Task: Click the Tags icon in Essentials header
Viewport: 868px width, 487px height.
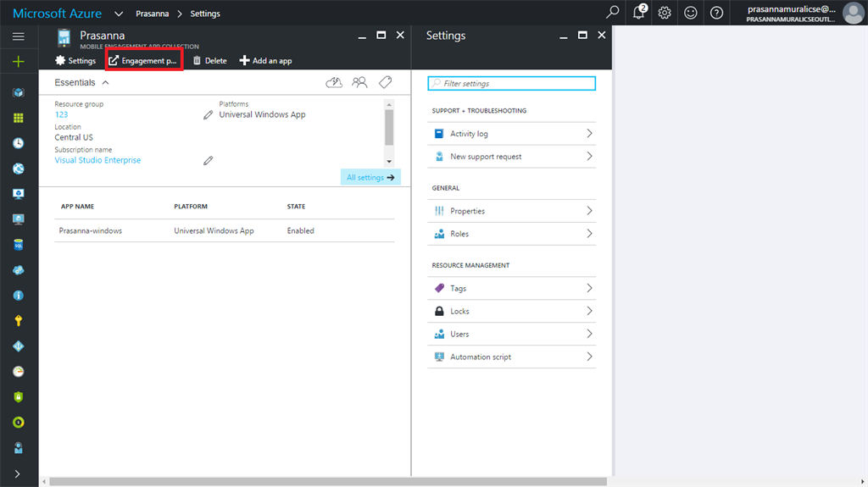Action: (385, 82)
